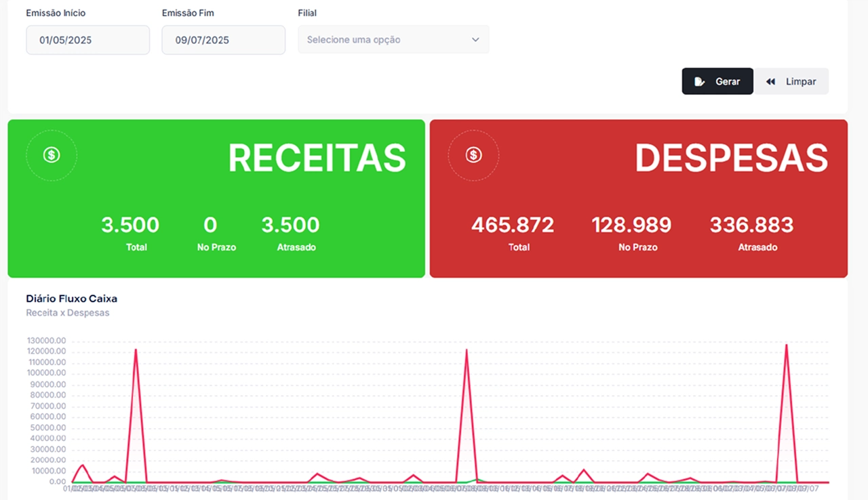Select the Despesas Atrasado value 336.883
The width and height of the screenshot is (868, 500).
[x=751, y=225]
